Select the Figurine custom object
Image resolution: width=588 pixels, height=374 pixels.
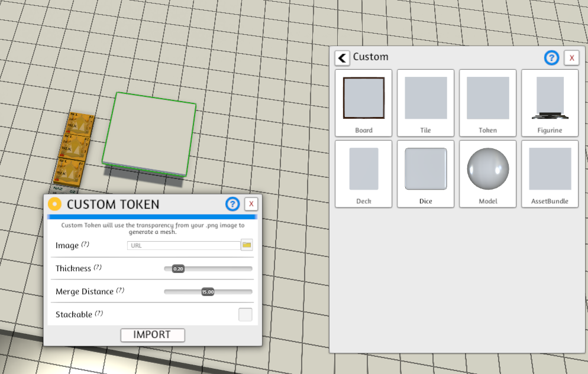pos(550,103)
